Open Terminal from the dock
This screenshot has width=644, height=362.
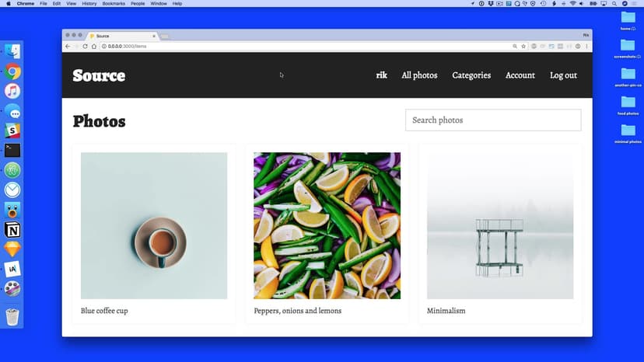(12, 150)
